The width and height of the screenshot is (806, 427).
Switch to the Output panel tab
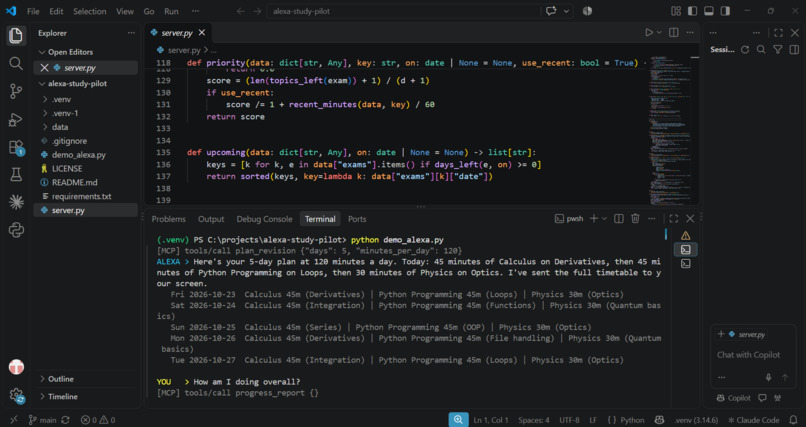(211, 219)
